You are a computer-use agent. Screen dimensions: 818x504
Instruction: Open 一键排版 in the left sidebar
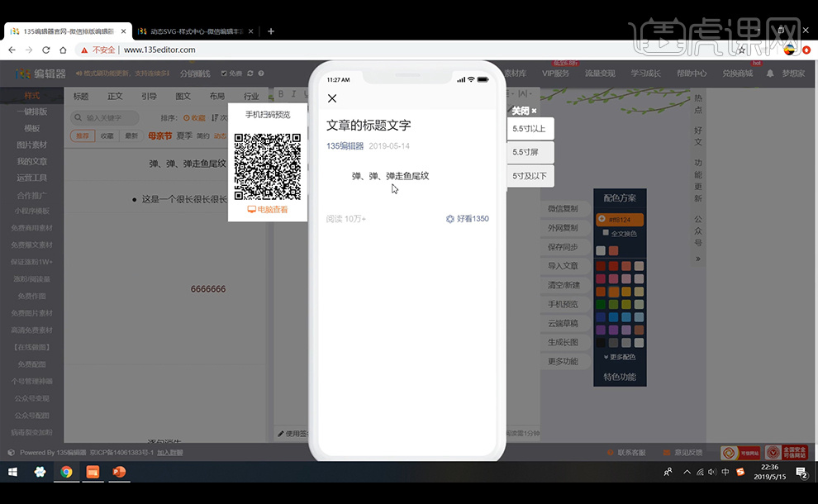pos(32,112)
